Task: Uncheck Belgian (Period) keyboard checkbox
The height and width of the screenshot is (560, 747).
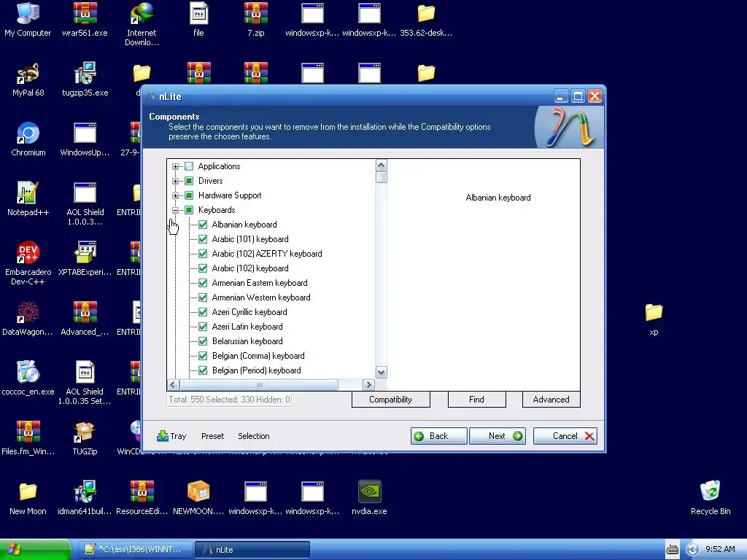Action: pyautogui.click(x=203, y=370)
